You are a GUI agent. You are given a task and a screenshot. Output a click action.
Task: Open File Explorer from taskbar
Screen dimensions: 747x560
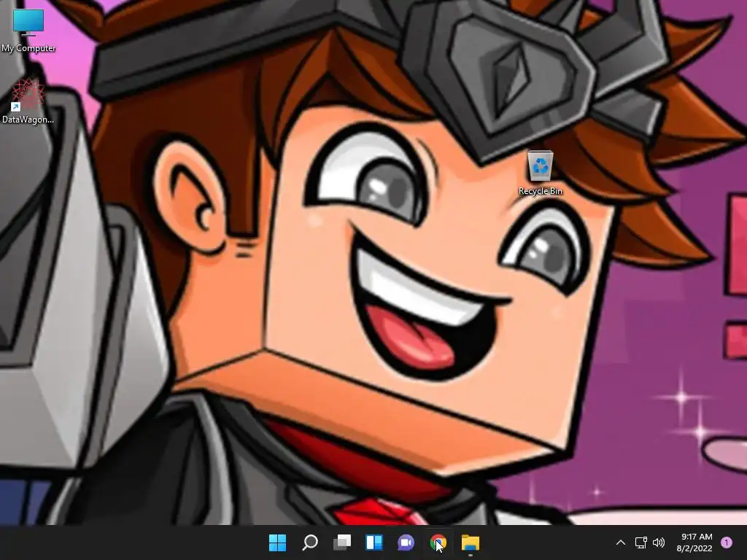pyautogui.click(x=471, y=542)
